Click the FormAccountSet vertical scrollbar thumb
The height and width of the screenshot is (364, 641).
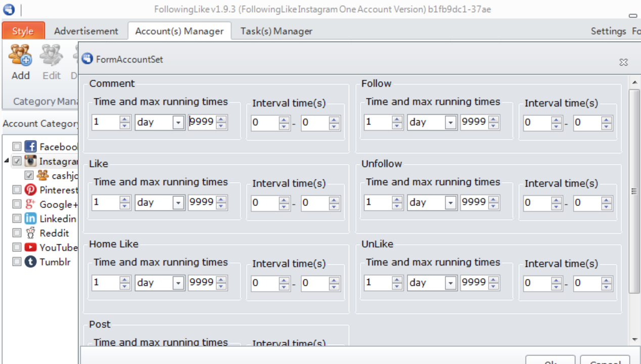[634, 191]
